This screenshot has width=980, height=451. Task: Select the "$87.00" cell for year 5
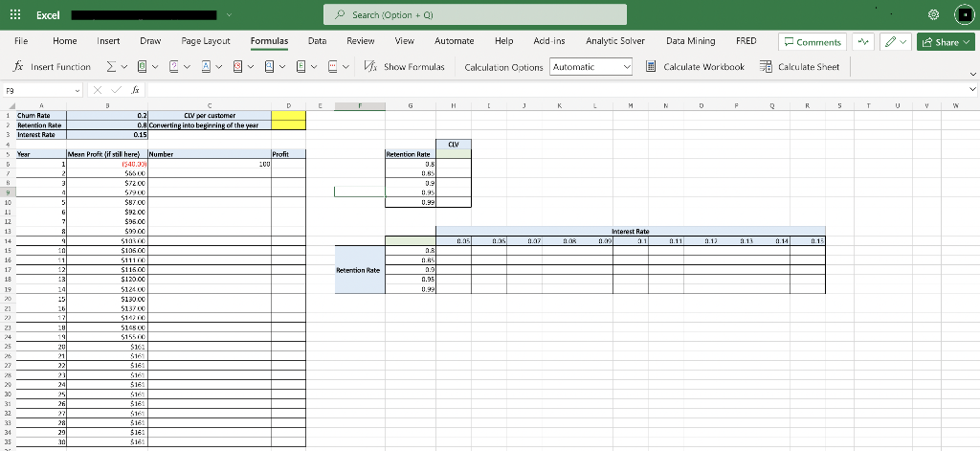tap(107, 202)
